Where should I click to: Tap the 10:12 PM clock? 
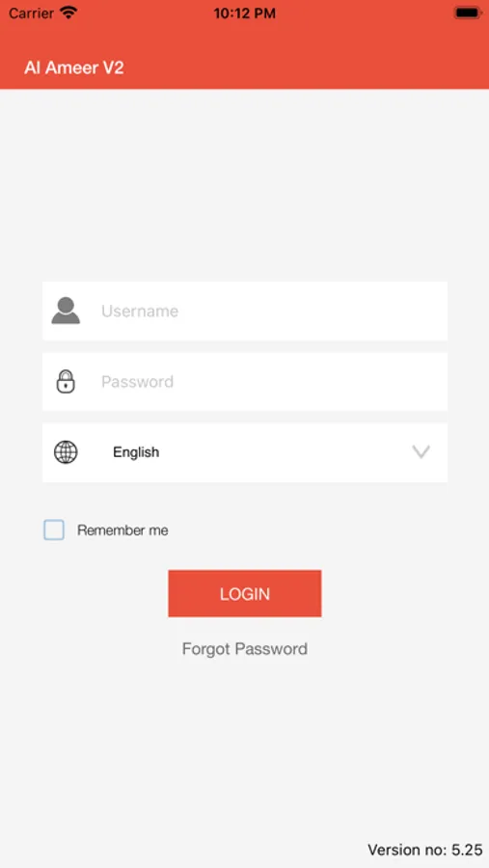244,14
